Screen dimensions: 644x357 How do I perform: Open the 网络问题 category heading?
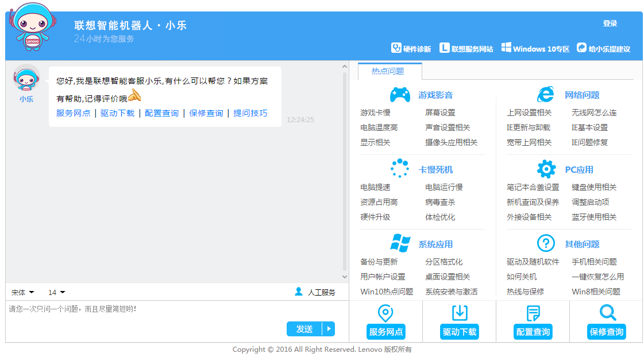pos(582,95)
